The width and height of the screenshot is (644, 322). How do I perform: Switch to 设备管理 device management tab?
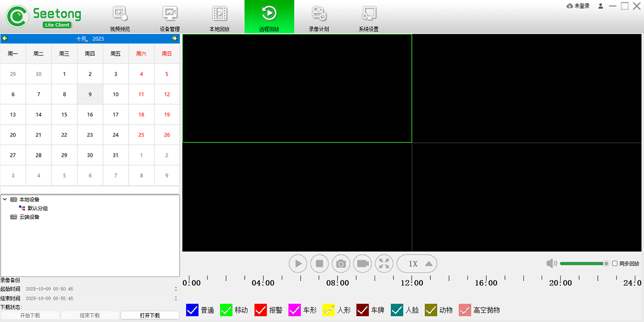[170, 17]
